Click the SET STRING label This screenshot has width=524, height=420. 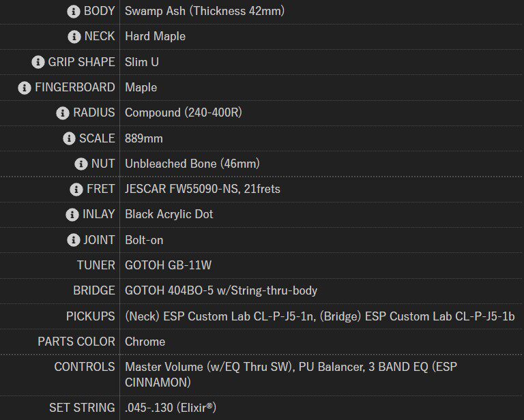[82, 408]
